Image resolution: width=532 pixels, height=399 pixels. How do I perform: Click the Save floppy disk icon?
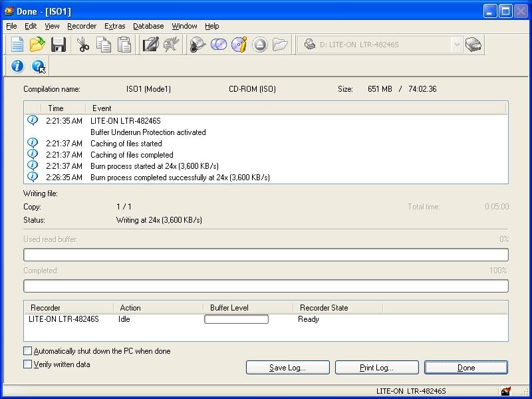pos(59,45)
